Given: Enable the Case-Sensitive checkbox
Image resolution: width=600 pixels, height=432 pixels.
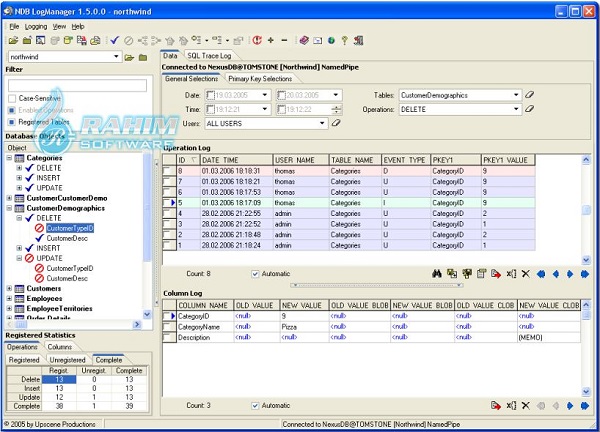Looking at the screenshot, I should (12, 98).
